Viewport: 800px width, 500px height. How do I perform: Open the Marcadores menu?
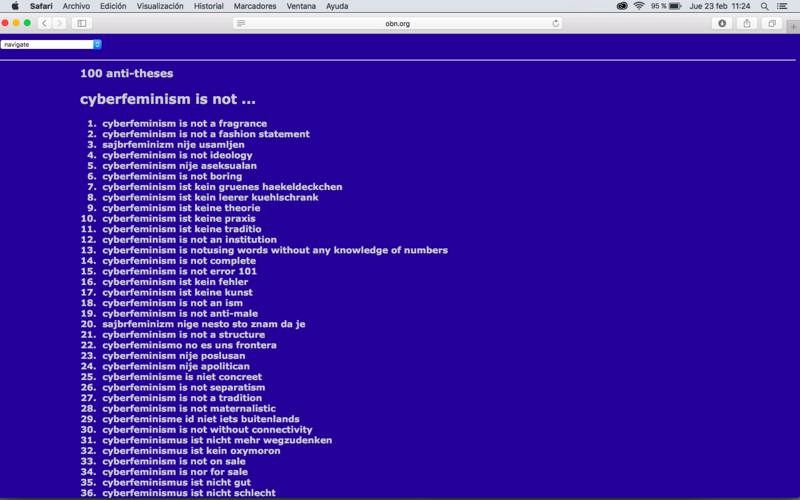click(x=254, y=6)
